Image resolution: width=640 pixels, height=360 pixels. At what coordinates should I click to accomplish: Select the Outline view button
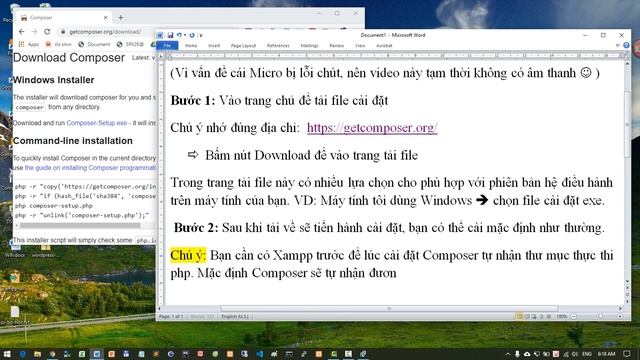tap(542, 317)
